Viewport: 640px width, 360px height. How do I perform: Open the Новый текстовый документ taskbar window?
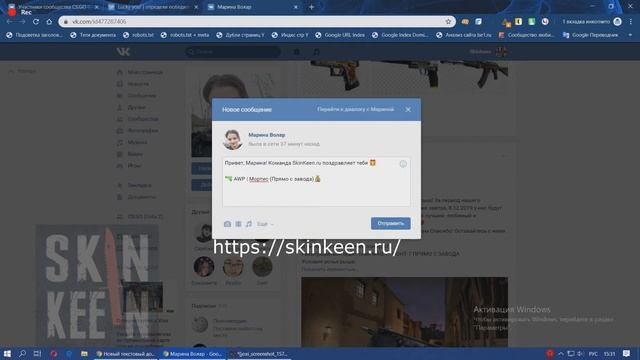[126, 354]
